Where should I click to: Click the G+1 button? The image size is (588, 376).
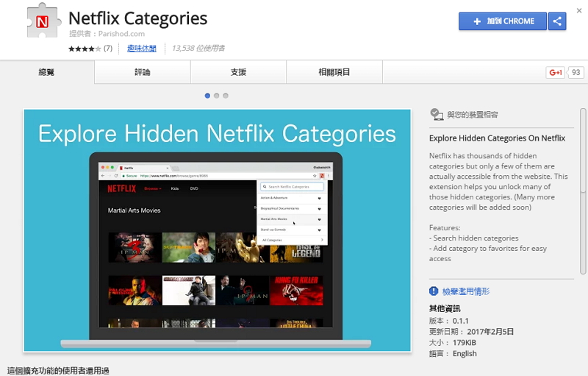(555, 72)
